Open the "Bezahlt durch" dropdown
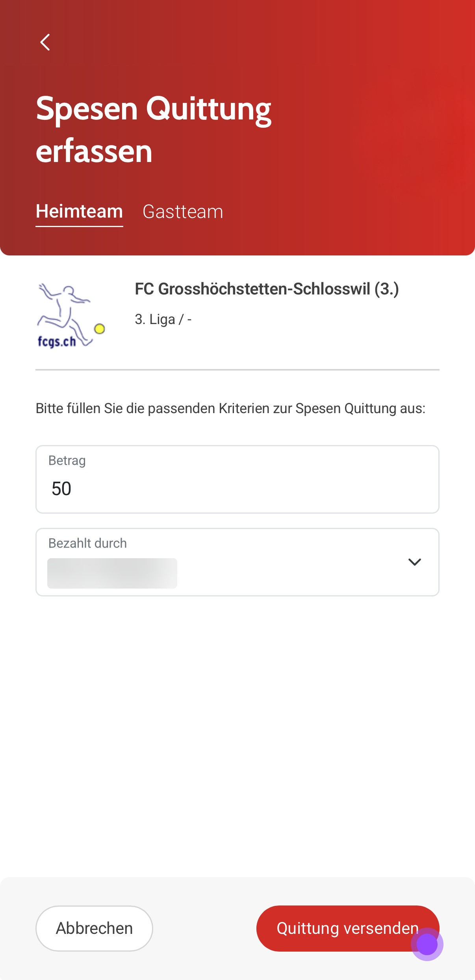The width and height of the screenshot is (475, 980). coord(237,562)
